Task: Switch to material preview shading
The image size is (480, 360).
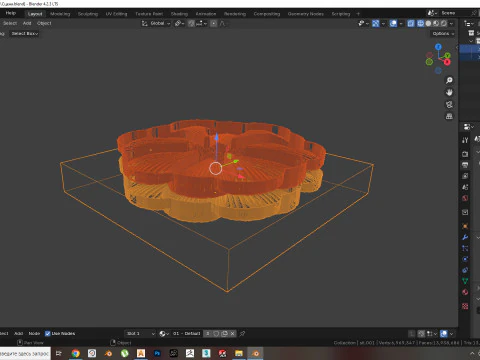Action: (x=436, y=23)
